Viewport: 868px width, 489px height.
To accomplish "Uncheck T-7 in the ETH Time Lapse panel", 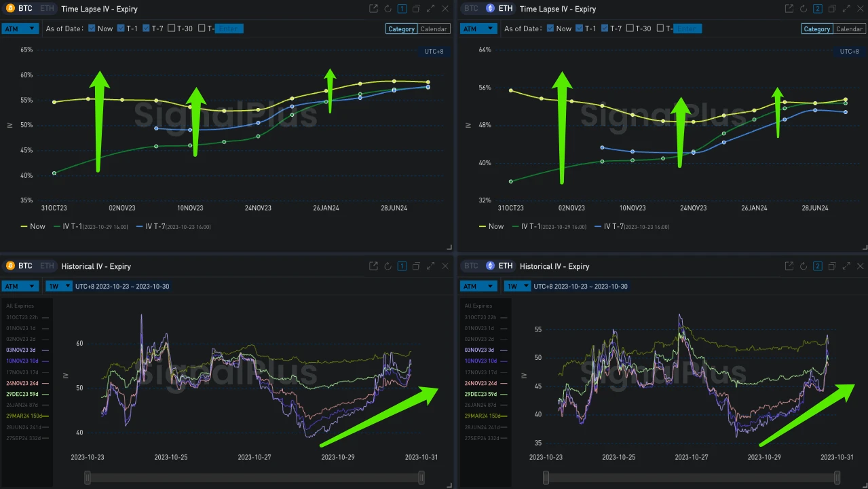I will pyautogui.click(x=605, y=29).
